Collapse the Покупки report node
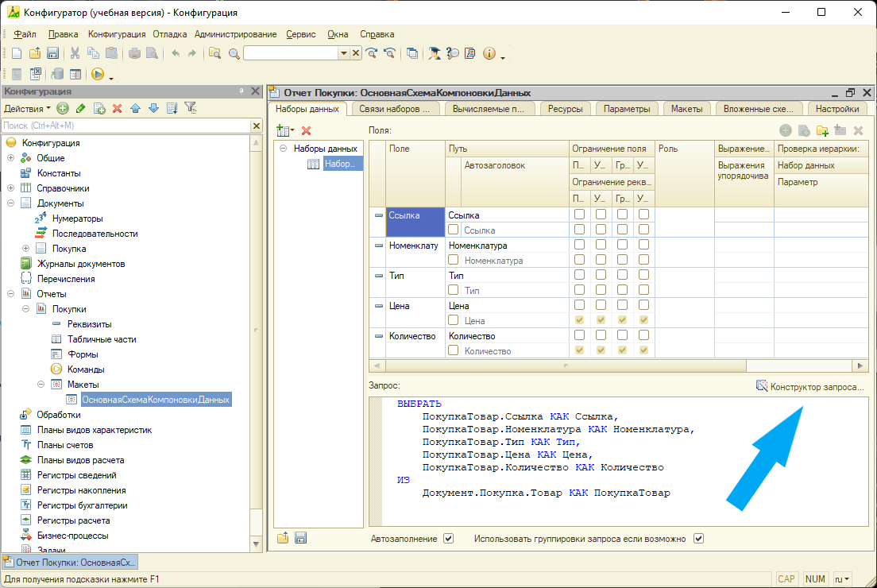 (x=25, y=309)
